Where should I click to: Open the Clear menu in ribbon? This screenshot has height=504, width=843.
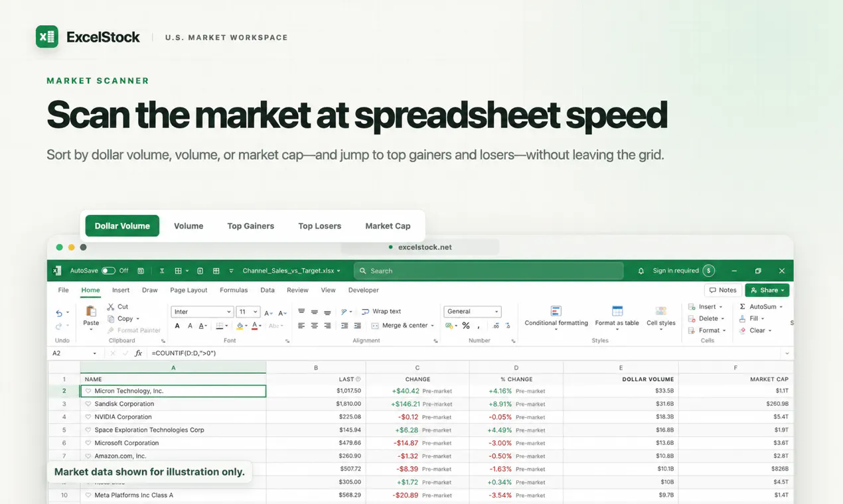(x=755, y=330)
